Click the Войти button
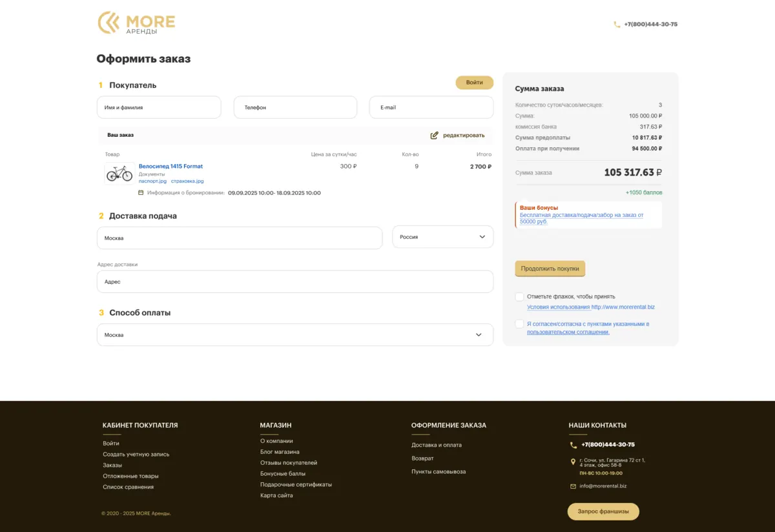This screenshot has height=532, width=775. [x=475, y=83]
